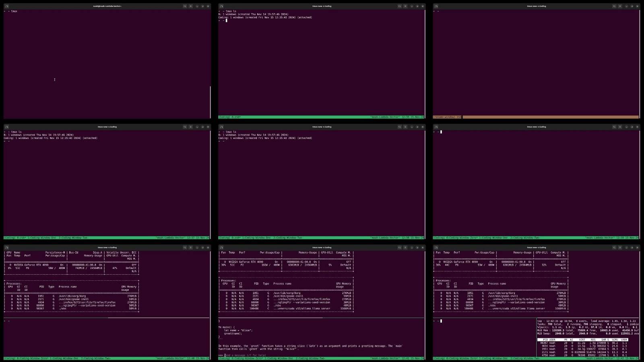Select 2:Coding-Window-Two- in the 12:38 terminal status bar
Image resolution: width=644 pixels, height=362 pixels.
tap(287, 238)
